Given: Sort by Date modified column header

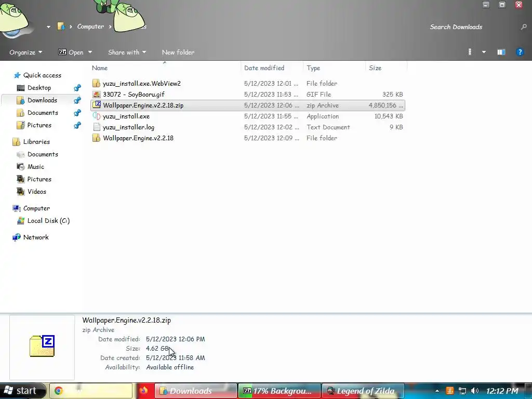Looking at the screenshot, I should click(264, 68).
